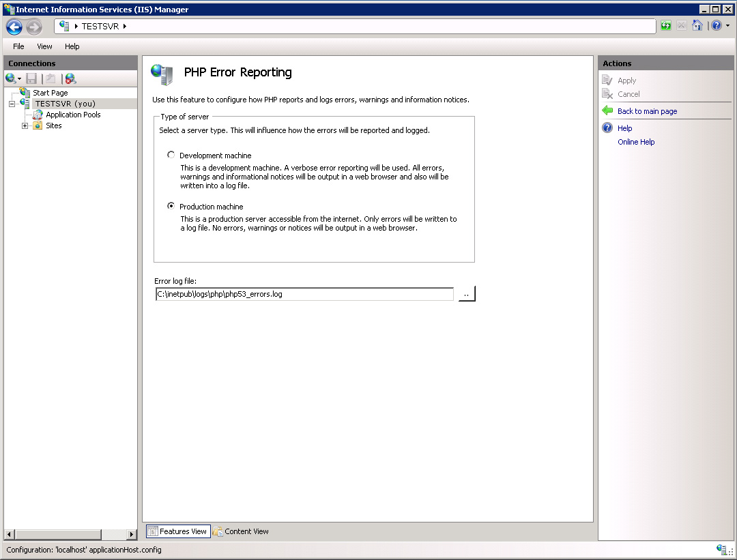Select Start Page in Connections tree
Screen dimensions: 737x560
(x=50, y=93)
